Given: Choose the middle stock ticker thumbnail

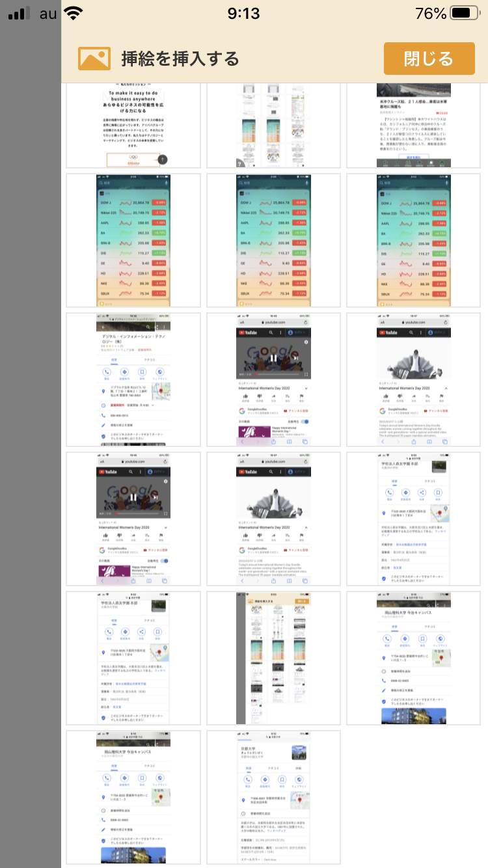Looking at the screenshot, I should 273,240.
